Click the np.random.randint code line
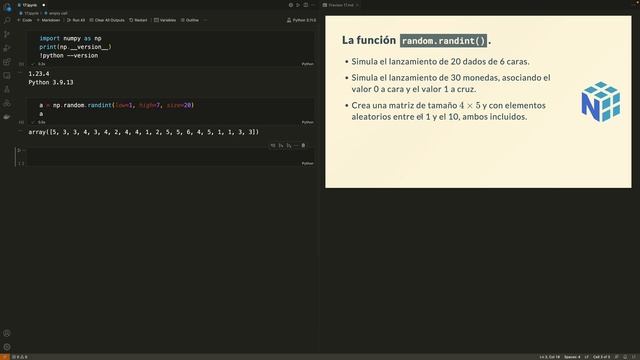This screenshot has height=360, width=640. (117, 105)
